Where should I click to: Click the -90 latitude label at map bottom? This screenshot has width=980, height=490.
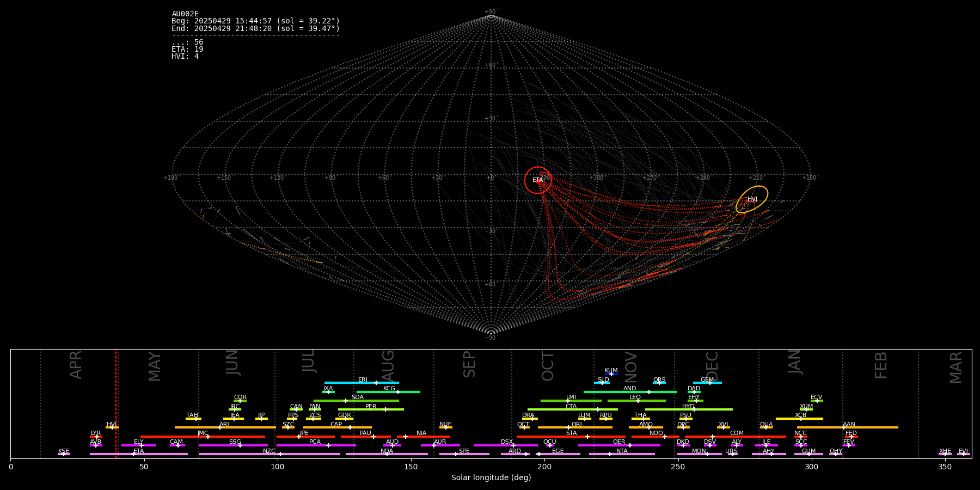(491, 338)
